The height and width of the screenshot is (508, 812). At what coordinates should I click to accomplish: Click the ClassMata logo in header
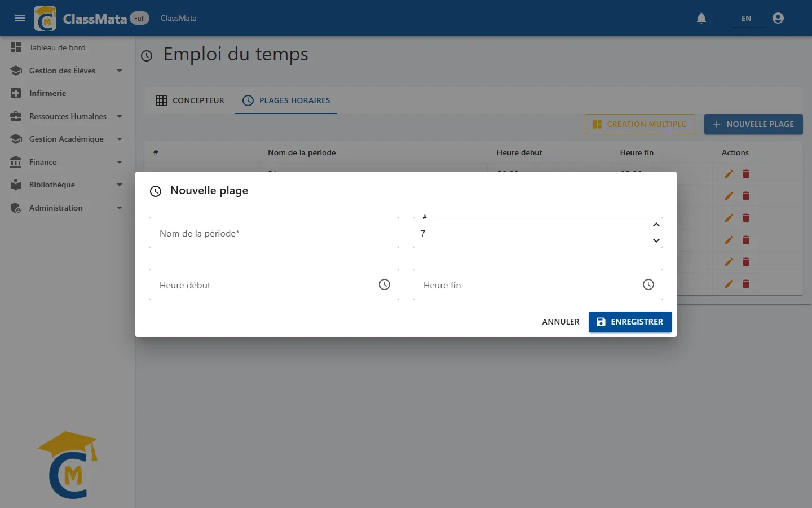45,18
